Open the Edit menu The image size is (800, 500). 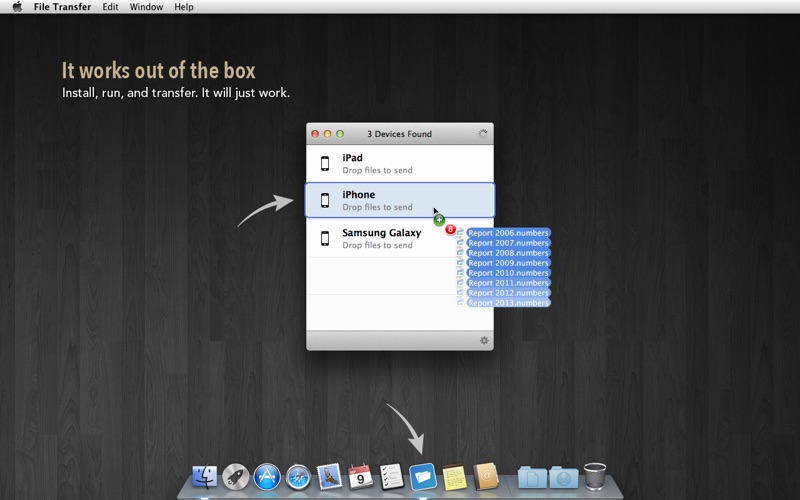[x=110, y=7]
